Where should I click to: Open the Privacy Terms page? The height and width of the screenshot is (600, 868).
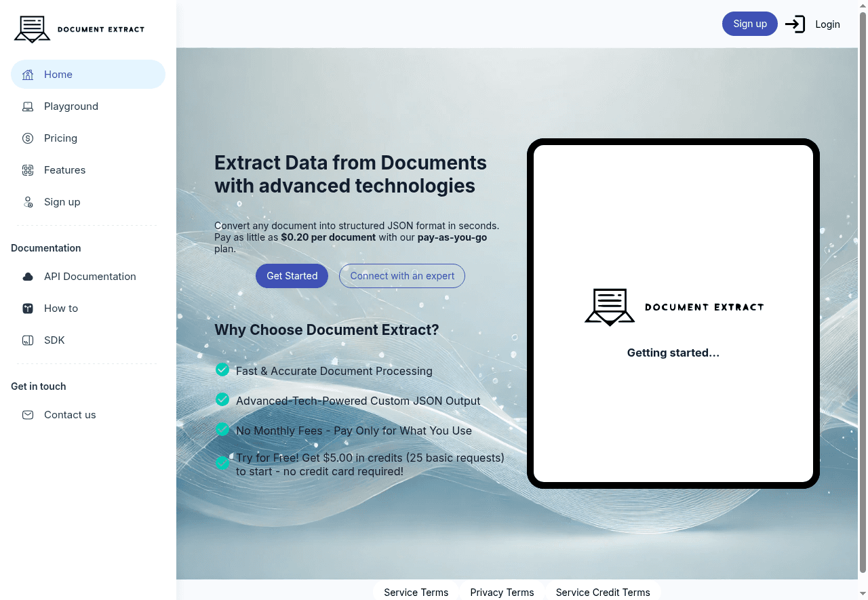502,592
